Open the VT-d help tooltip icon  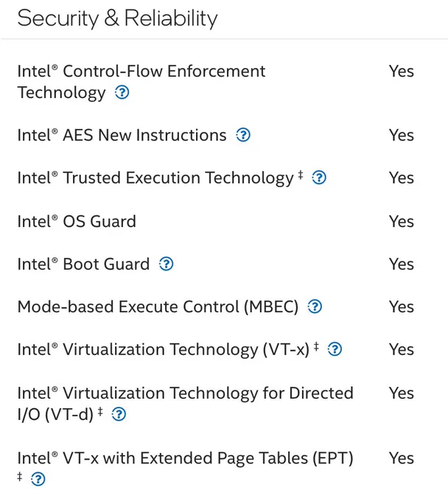tap(119, 414)
